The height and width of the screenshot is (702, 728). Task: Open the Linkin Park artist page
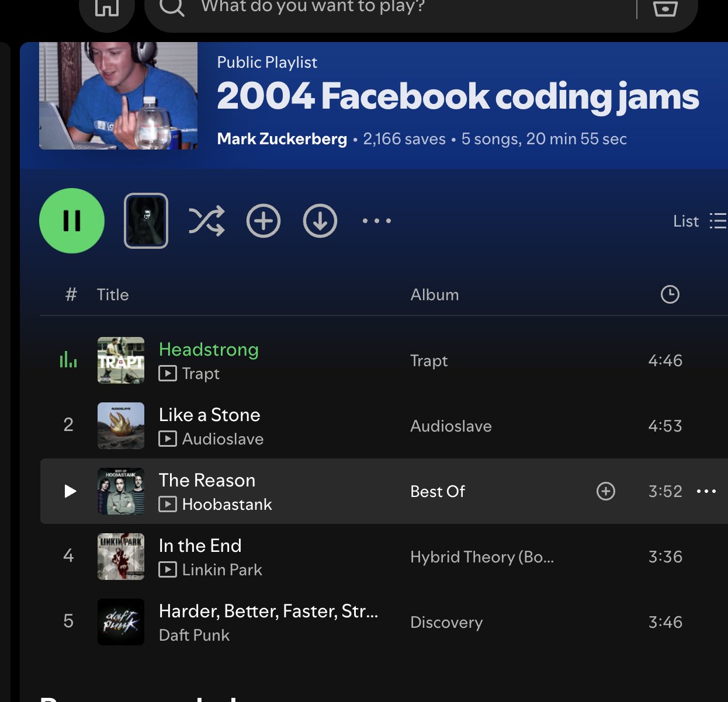click(222, 570)
